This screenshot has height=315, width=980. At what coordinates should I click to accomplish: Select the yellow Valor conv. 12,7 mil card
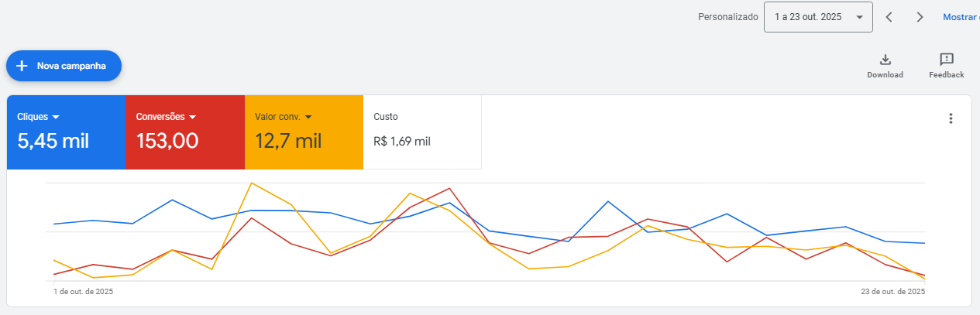304,132
